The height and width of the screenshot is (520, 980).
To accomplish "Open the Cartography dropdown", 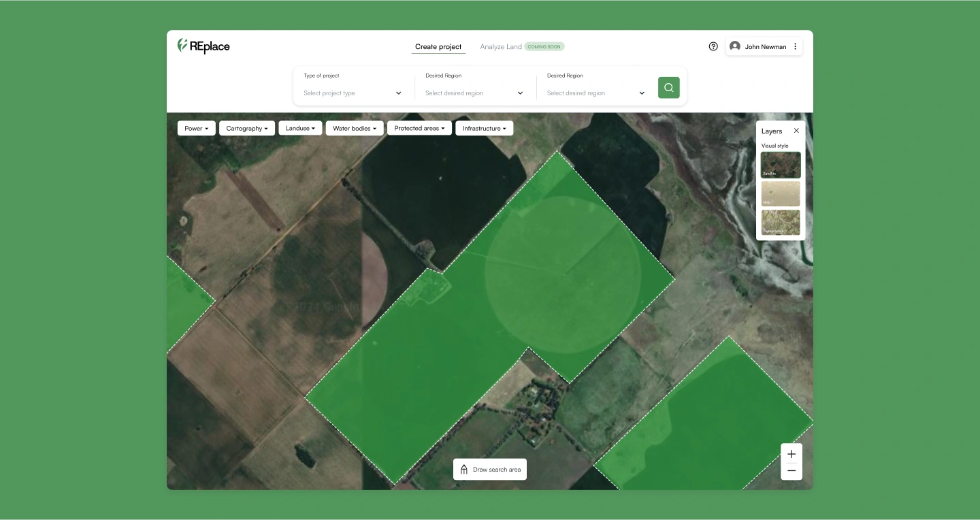I will click(x=247, y=128).
